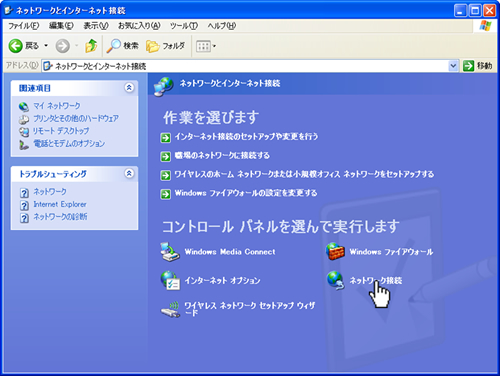
Task: Click the wireless network setup wizard icon
Action: tap(170, 309)
